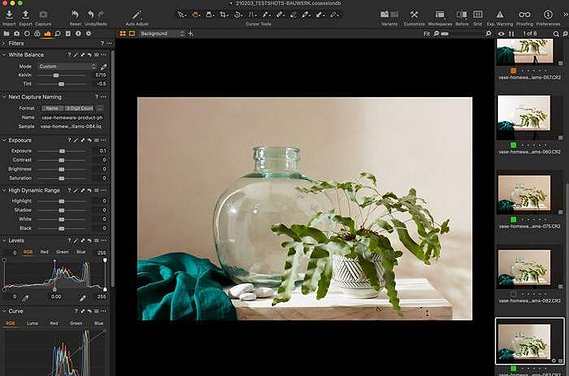The image size is (569, 376).
Task: Select the Crop cursor tool
Action: [224, 15]
